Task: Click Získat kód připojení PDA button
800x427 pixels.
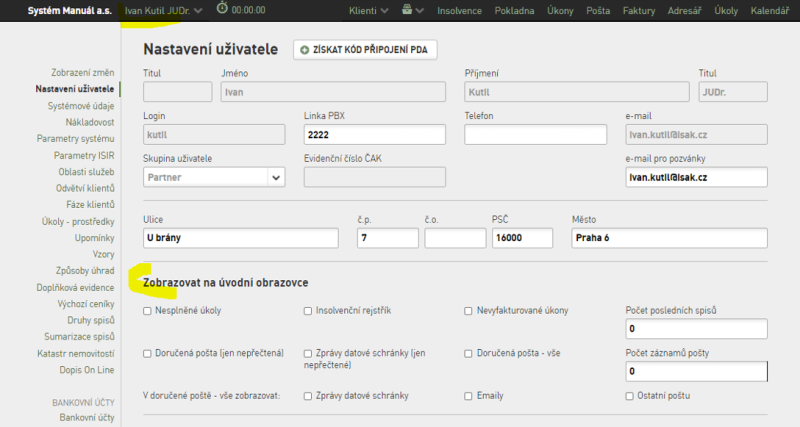Action: click(365, 50)
